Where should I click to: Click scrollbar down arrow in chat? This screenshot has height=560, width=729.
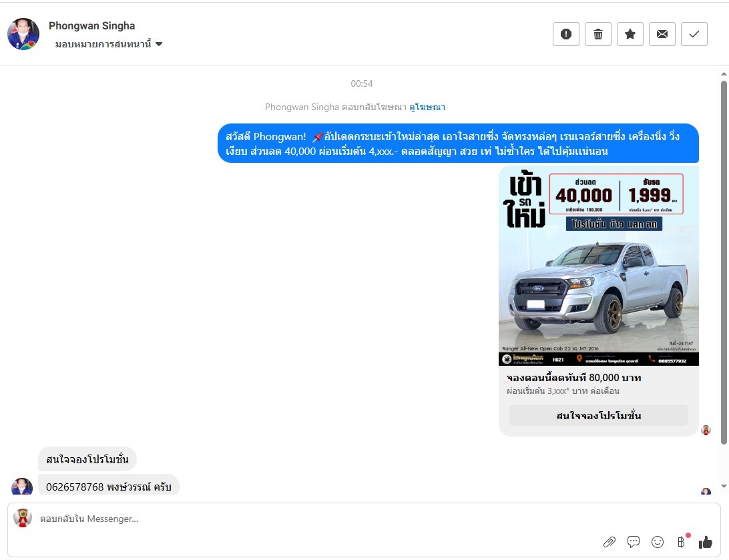pyautogui.click(x=724, y=486)
